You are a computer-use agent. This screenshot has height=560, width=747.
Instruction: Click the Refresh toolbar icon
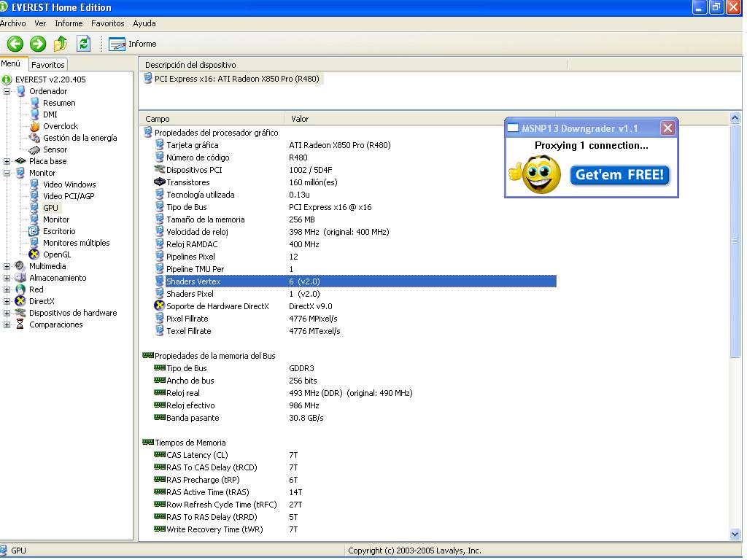[x=83, y=44]
